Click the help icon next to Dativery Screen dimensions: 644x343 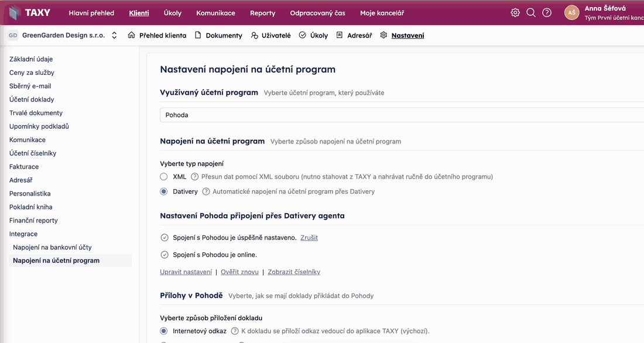coord(206,191)
